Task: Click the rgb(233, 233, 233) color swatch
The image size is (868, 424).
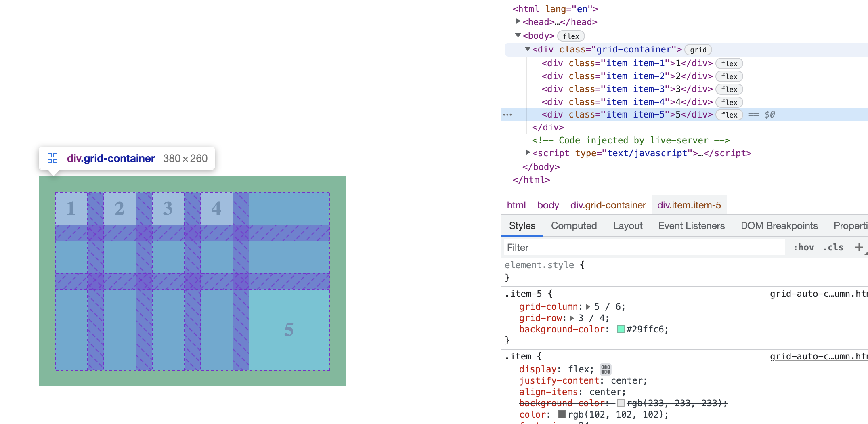Action: 621,403
